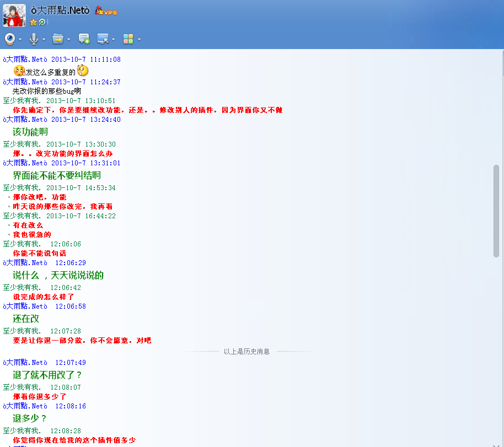This screenshot has height=447, width=504.
Task: Click sender line 至少我有我. 12:08:28
Action: (42, 431)
